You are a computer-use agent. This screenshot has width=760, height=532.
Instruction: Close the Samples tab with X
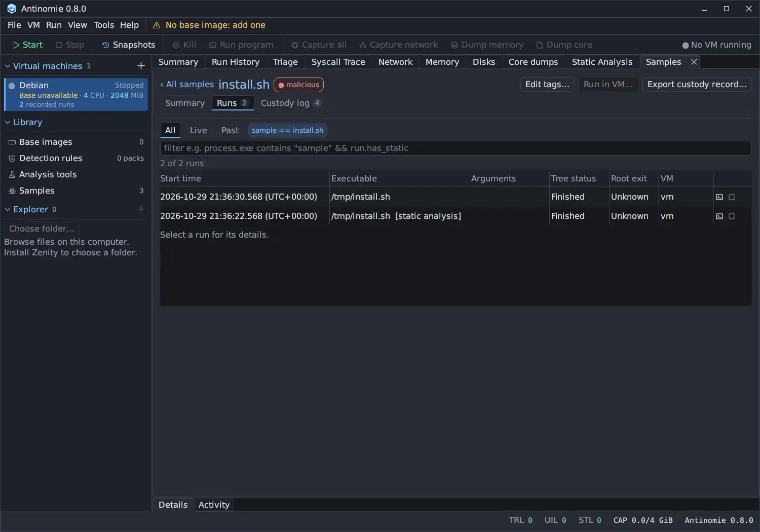[x=694, y=62]
